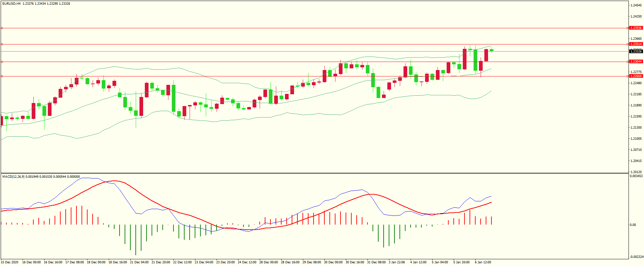
Task: Click the 0.00 level on MACD scale
Action: (633, 225)
